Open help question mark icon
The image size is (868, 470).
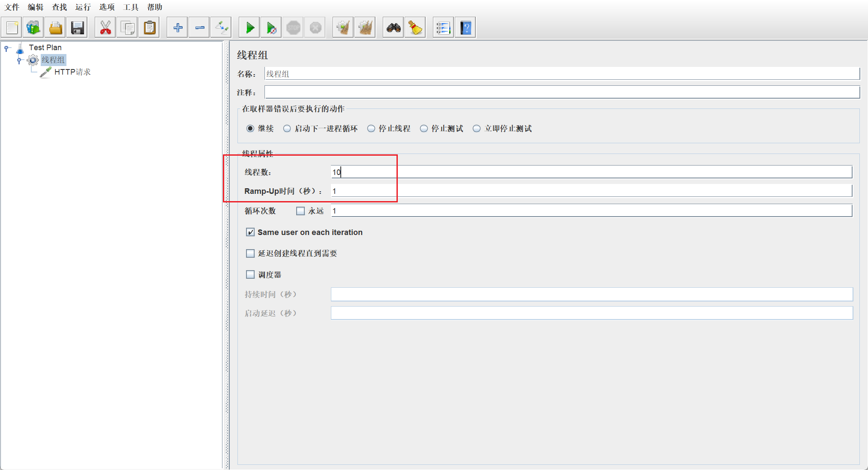click(x=466, y=28)
